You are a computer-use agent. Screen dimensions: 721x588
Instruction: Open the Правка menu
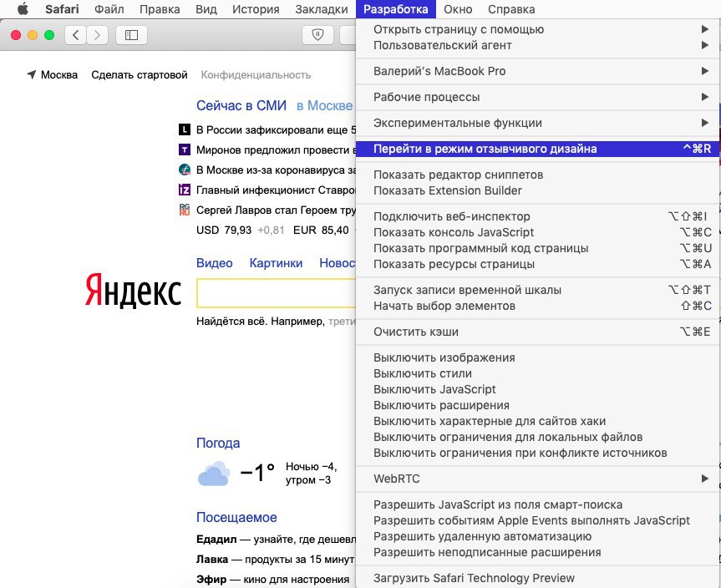[x=160, y=9]
